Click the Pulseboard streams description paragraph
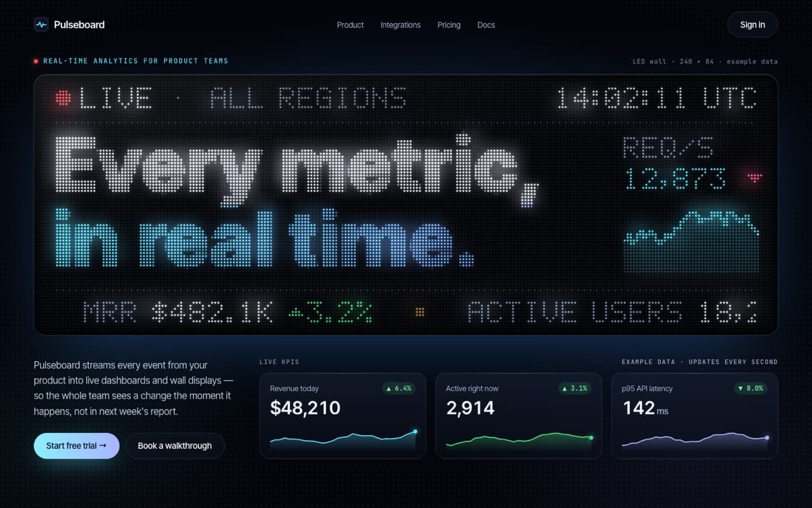Screen dimensions: 812x508 pyautogui.click(x=133, y=388)
